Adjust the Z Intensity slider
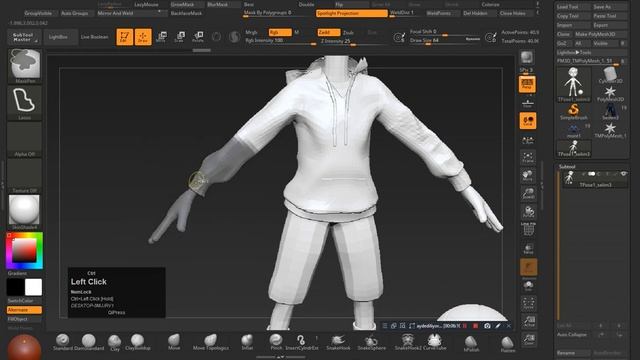Image resolution: width=640 pixels, height=360 pixels. [x=352, y=41]
